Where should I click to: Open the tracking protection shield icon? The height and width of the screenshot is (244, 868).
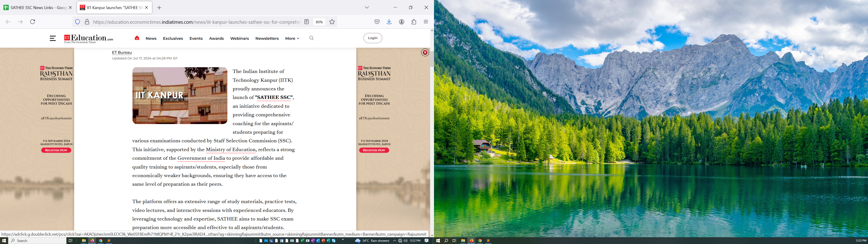78,22
